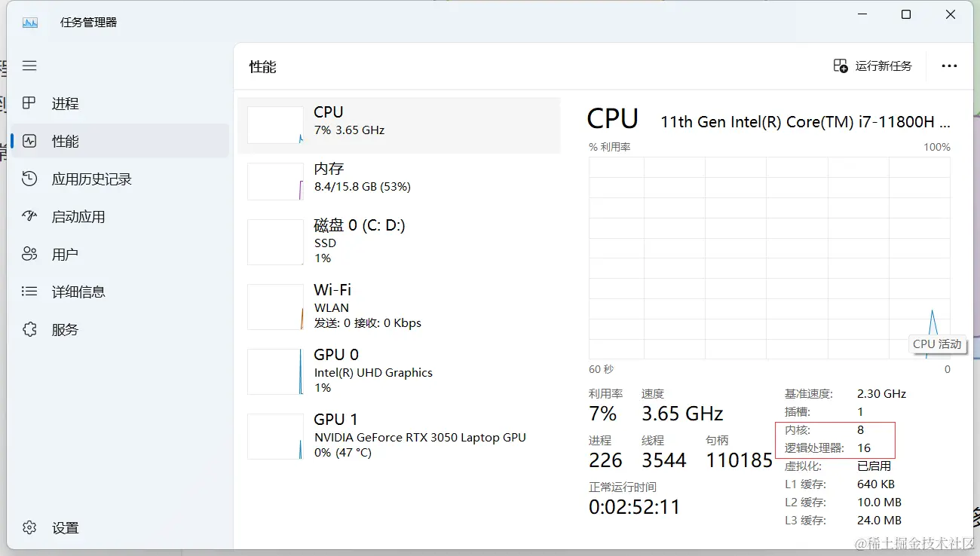Open 设置 at sidebar bottom

tap(121, 528)
